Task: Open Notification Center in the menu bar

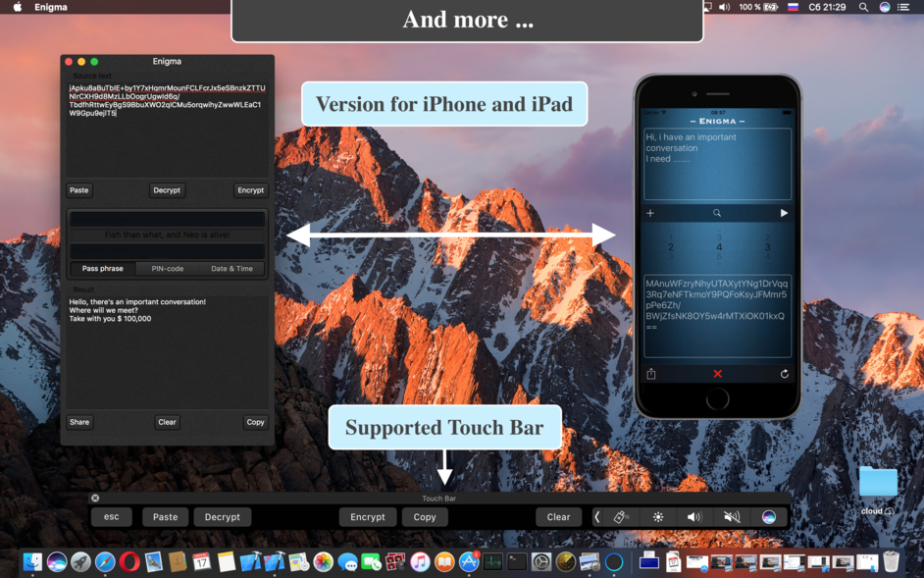Action: point(902,7)
